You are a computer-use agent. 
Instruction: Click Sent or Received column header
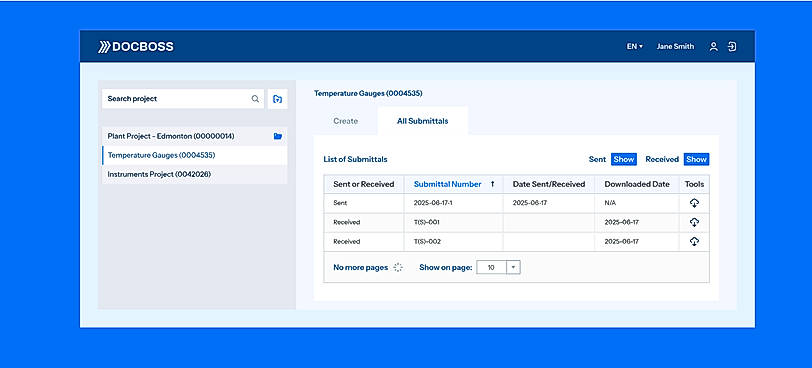[x=364, y=184]
